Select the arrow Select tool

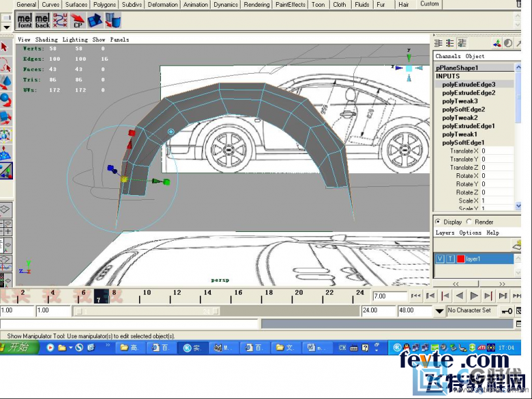click(x=5, y=47)
